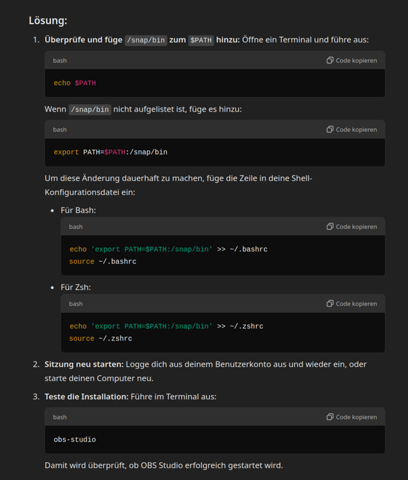Copy the echo $PATH code block
Screen dimensions: 408x480
[352, 60]
